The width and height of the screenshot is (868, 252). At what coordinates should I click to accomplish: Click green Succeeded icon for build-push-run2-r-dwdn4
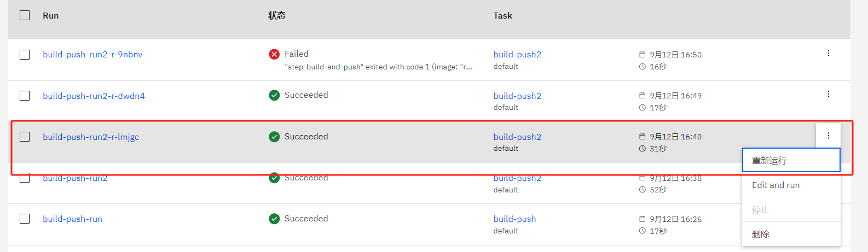point(274,95)
